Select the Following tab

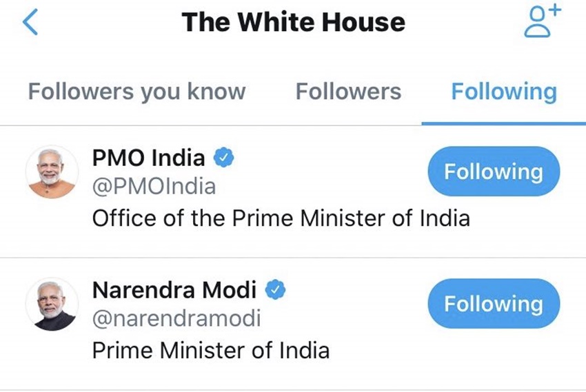click(504, 92)
